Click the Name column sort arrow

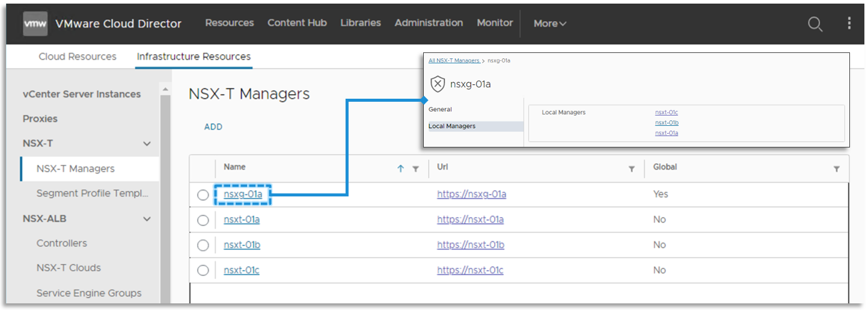click(400, 169)
